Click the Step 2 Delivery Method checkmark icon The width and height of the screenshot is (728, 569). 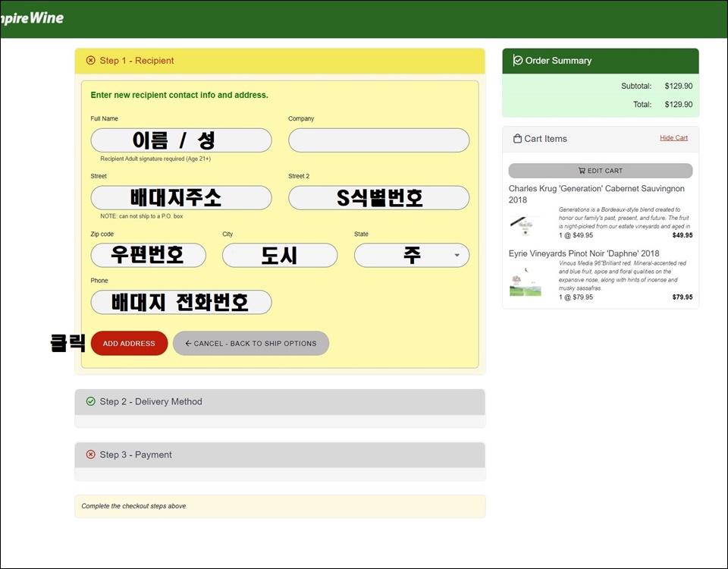(90, 401)
